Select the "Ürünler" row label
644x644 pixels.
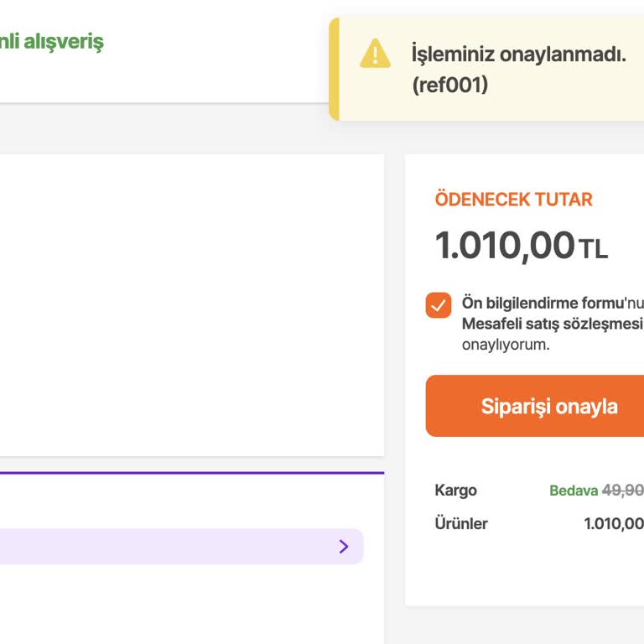(460, 524)
